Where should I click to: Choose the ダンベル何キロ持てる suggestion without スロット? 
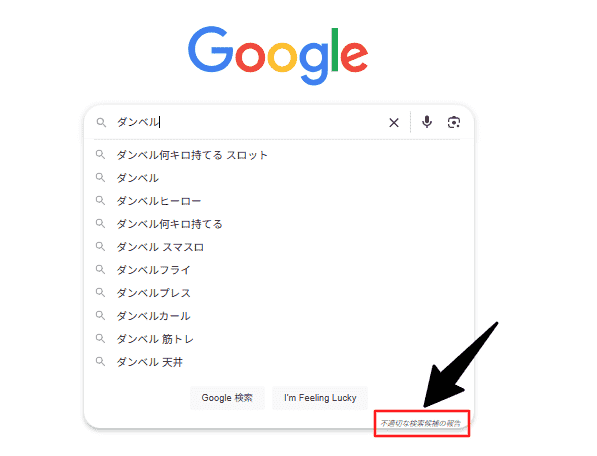[x=279, y=224]
